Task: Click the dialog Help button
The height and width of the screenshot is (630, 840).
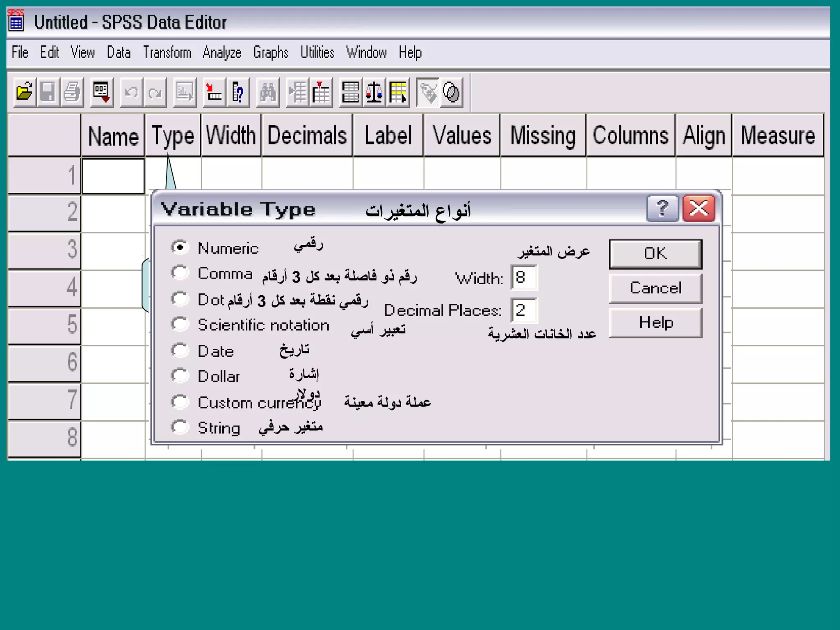Action: tap(655, 323)
